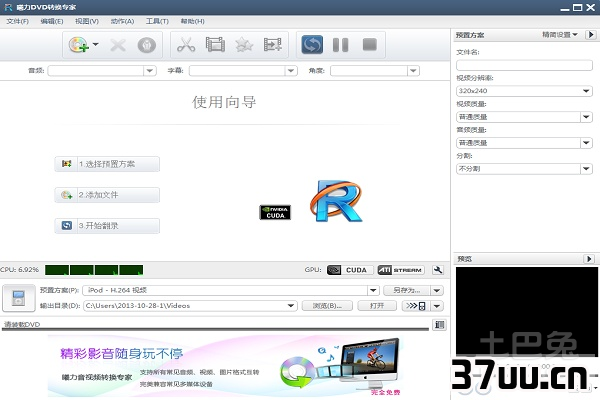Click wizard step 3 开始翻录
The width and height of the screenshot is (600, 400).
coord(107,226)
